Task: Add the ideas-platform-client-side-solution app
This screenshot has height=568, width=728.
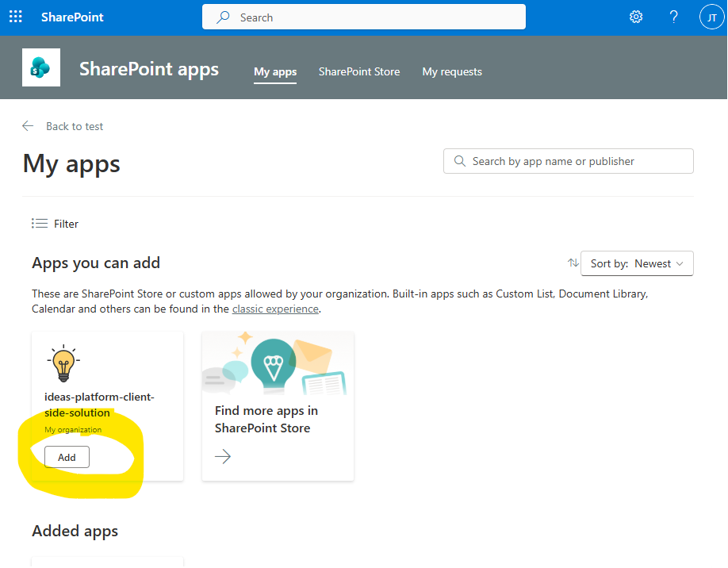Action: coord(67,457)
